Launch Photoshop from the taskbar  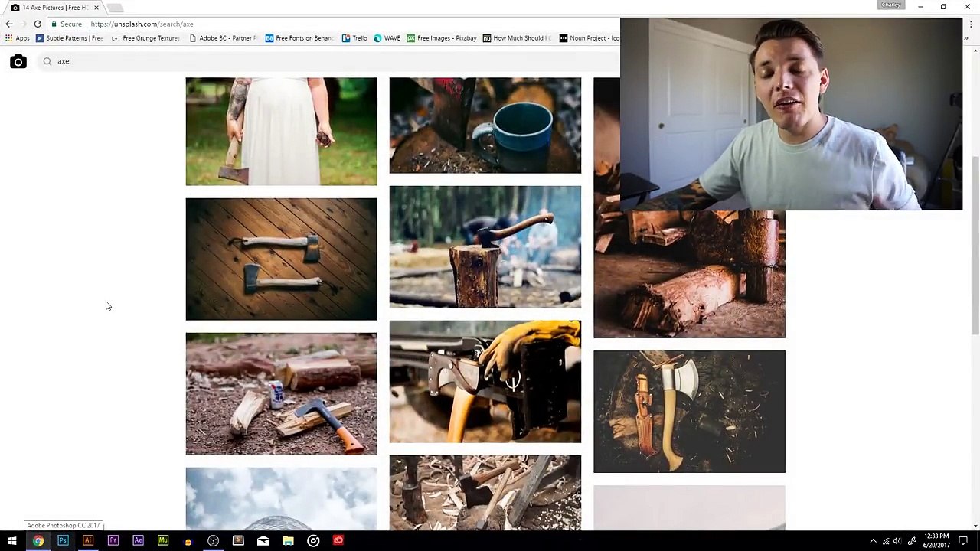(63, 541)
